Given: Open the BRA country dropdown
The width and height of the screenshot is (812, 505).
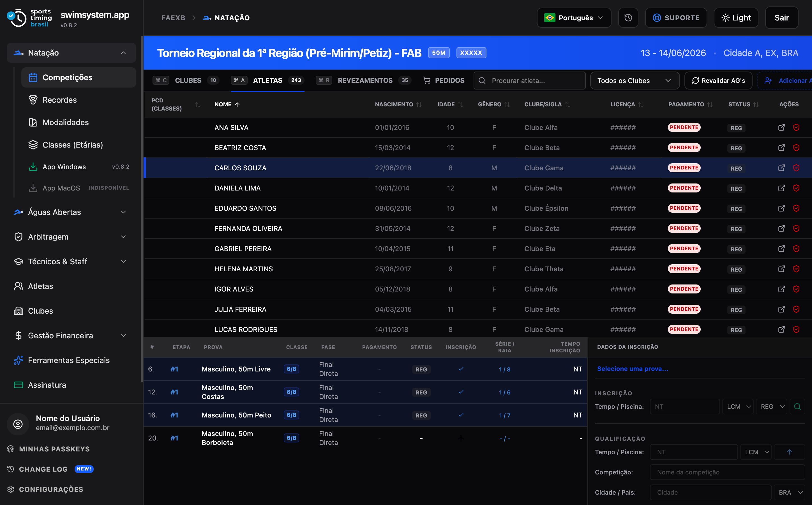Looking at the screenshot, I should click(x=789, y=492).
